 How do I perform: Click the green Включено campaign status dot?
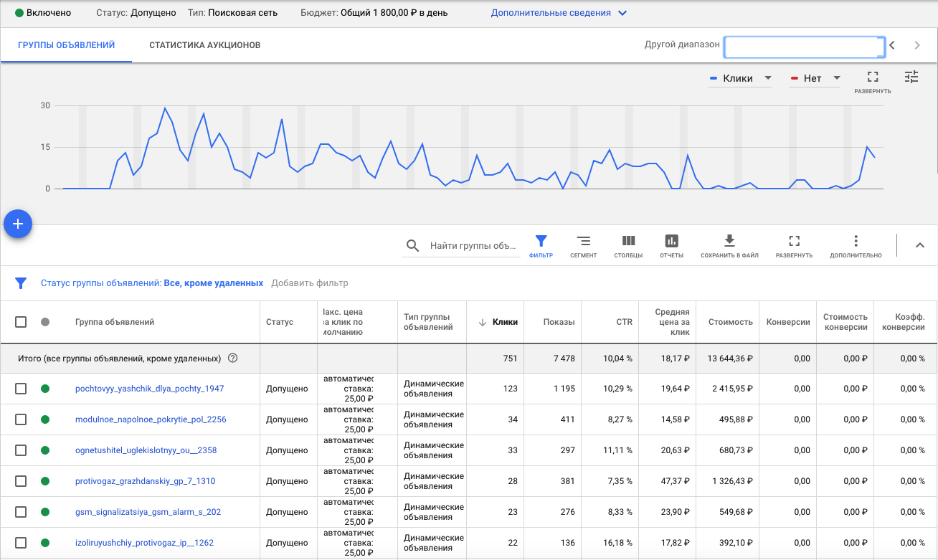19,13
